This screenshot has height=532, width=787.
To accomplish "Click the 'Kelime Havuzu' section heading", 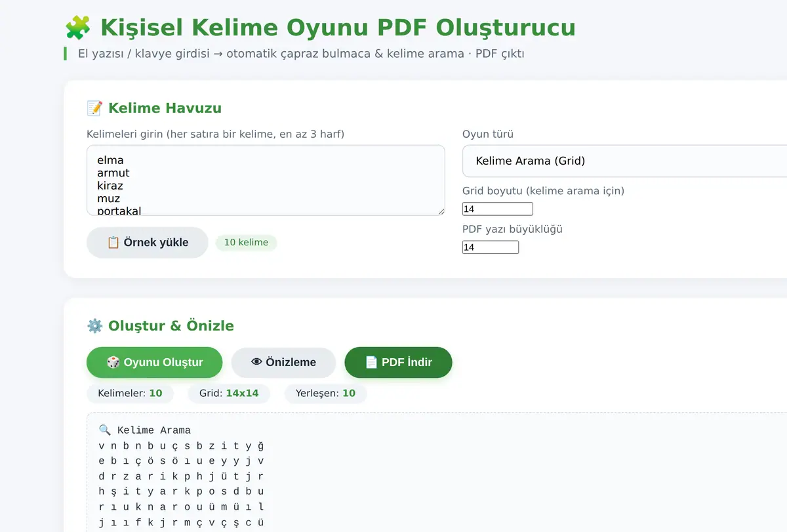I will pos(165,108).
